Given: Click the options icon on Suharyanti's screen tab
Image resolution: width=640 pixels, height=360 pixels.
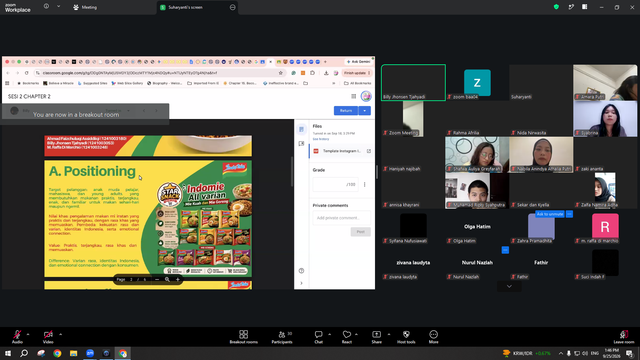Looking at the screenshot, I should click(233, 7).
